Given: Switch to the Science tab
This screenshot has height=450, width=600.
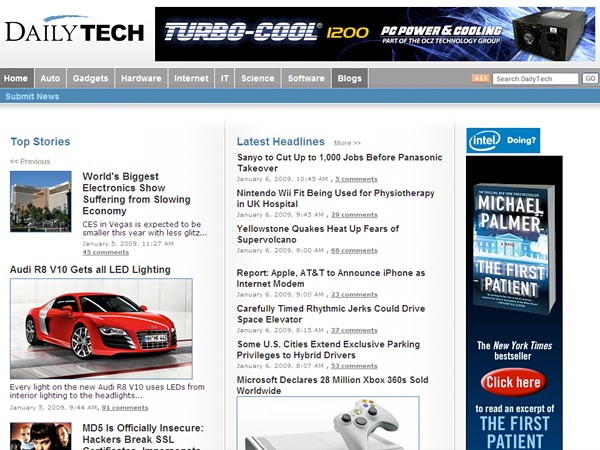Looking at the screenshot, I should [258, 78].
